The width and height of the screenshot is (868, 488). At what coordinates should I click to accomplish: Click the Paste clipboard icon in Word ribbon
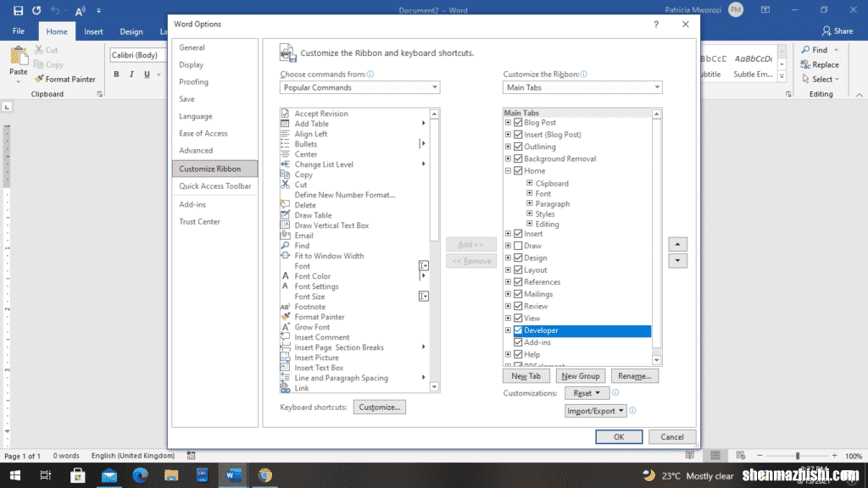(x=19, y=56)
